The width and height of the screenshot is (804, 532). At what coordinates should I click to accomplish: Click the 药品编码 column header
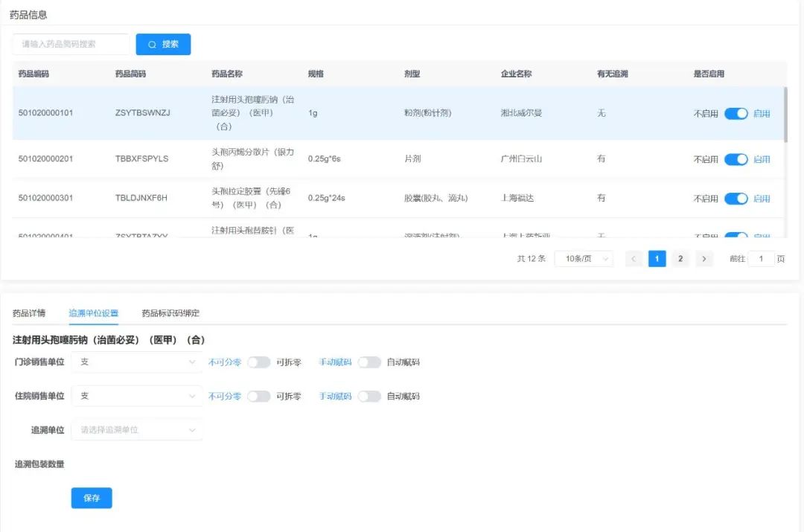point(33,74)
